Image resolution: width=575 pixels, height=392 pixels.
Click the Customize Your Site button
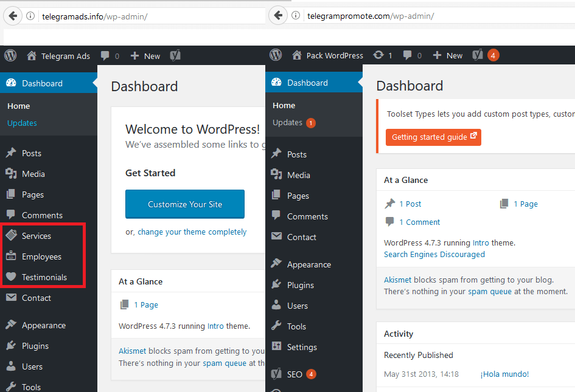pos(185,204)
